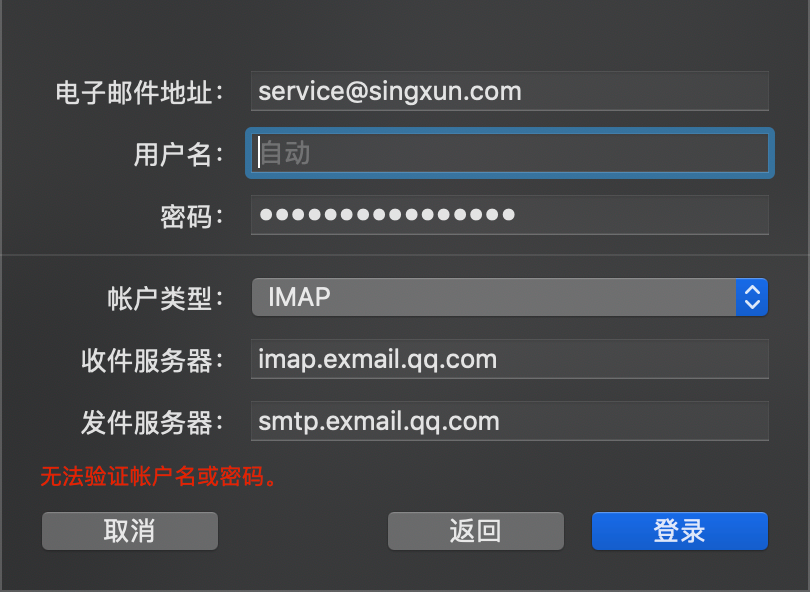
Task: Focus the 电子邮件地址 field with service@singxun.com
Action: click(x=510, y=91)
